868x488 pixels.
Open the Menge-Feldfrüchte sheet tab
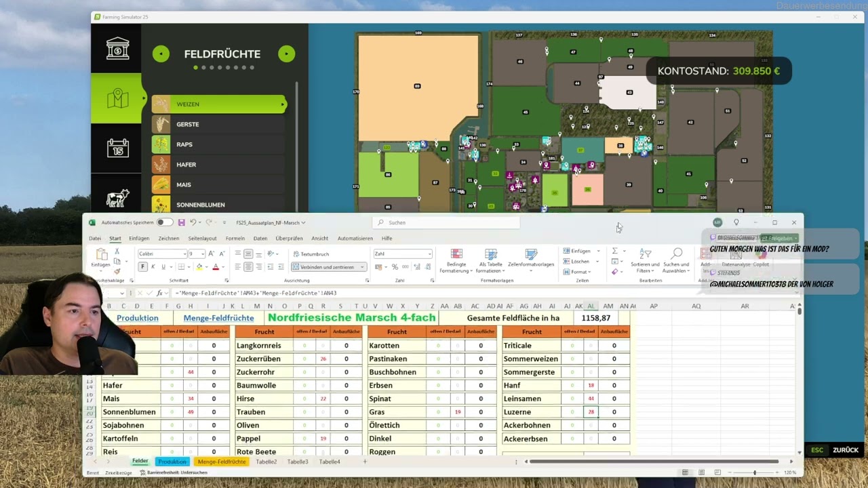click(222, 462)
